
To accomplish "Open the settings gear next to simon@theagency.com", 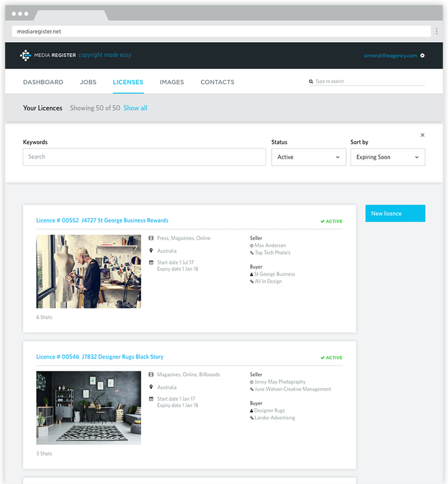I will 422,55.
